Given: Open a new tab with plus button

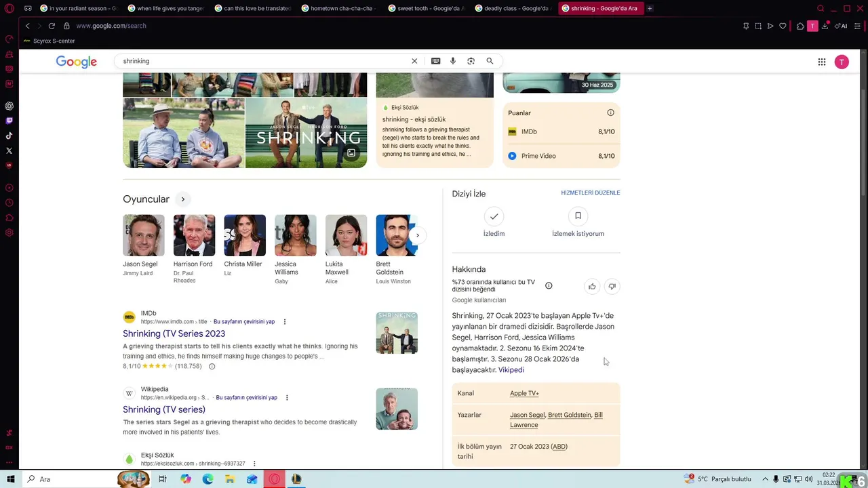Looking at the screenshot, I should click(x=650, y=9).
